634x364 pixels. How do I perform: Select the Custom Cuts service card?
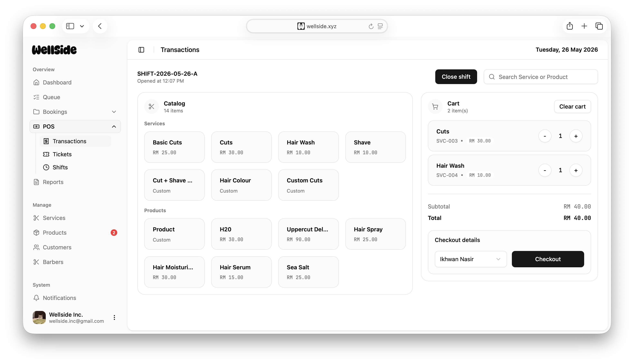coord(308,185)
